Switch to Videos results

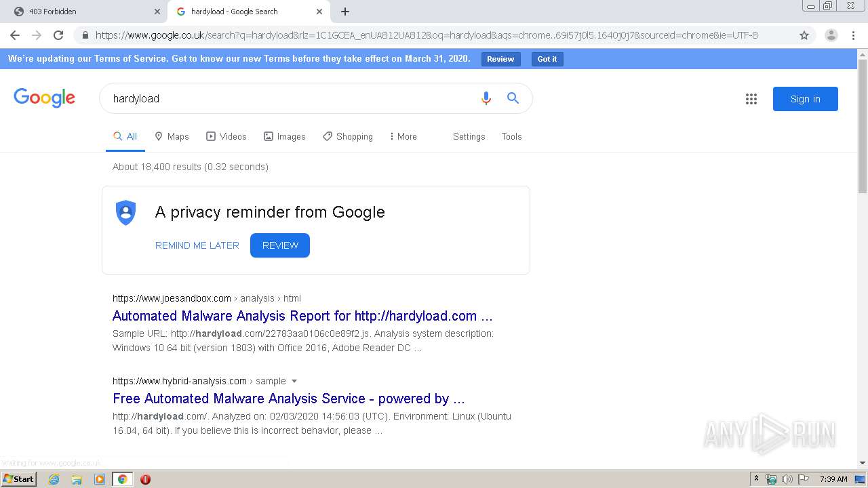tap(226, 136)
